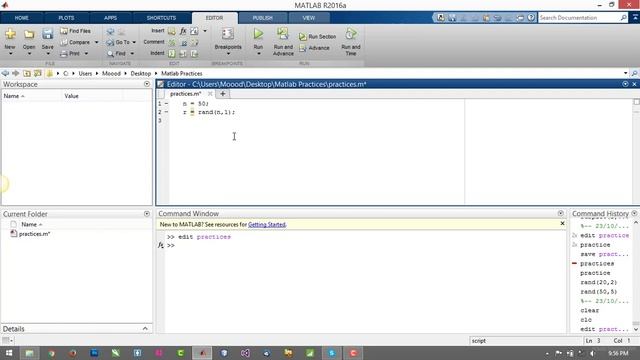Click the fx insert function icon

[x=183, y=31]
